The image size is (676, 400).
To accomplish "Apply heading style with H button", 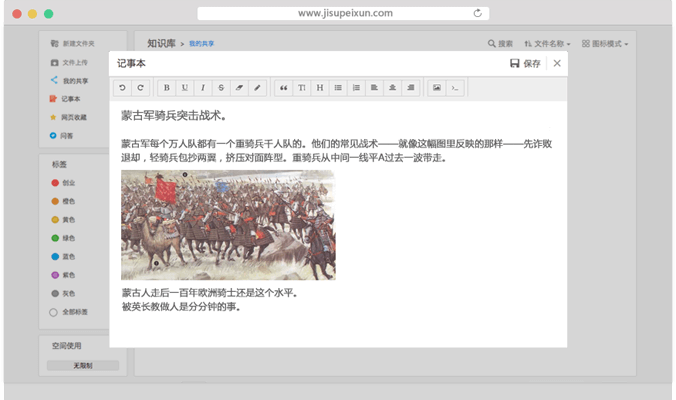I will point(320,88).
